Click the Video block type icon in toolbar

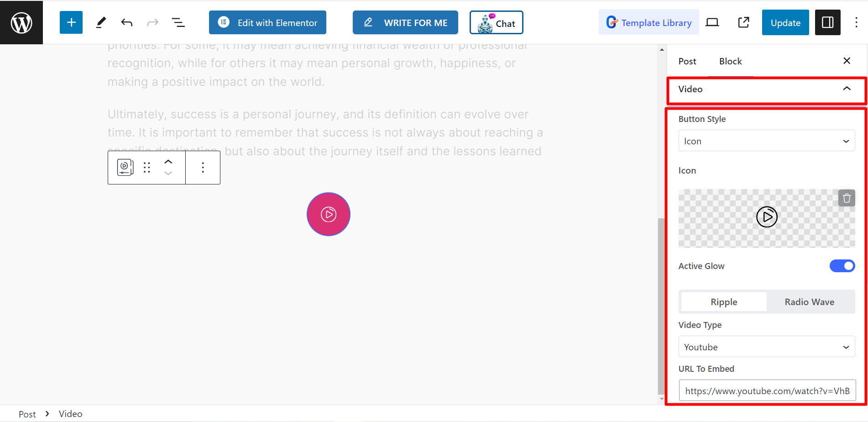coord(125,168)
